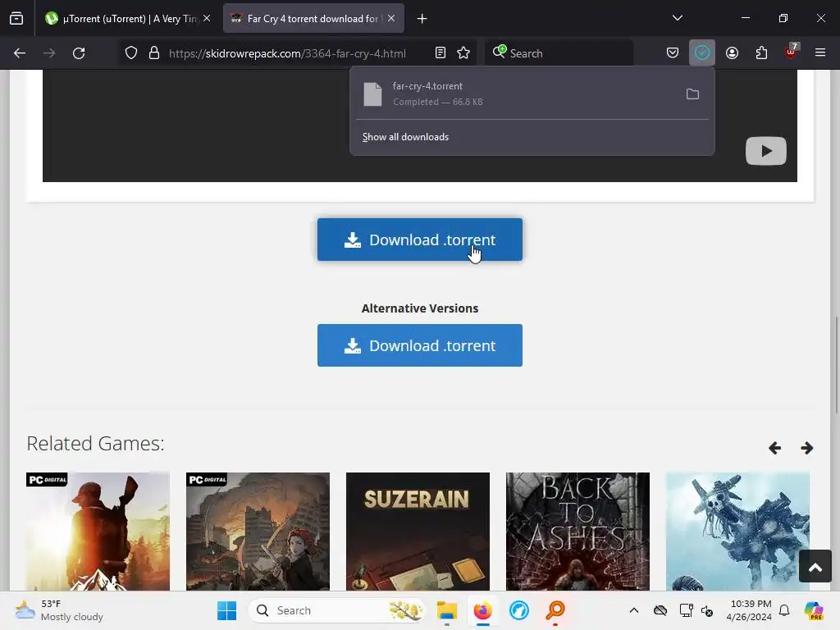Click Download .torrent under Alternative Versions
Viewport: 840px width, 630px height.
tap(419, 345)
